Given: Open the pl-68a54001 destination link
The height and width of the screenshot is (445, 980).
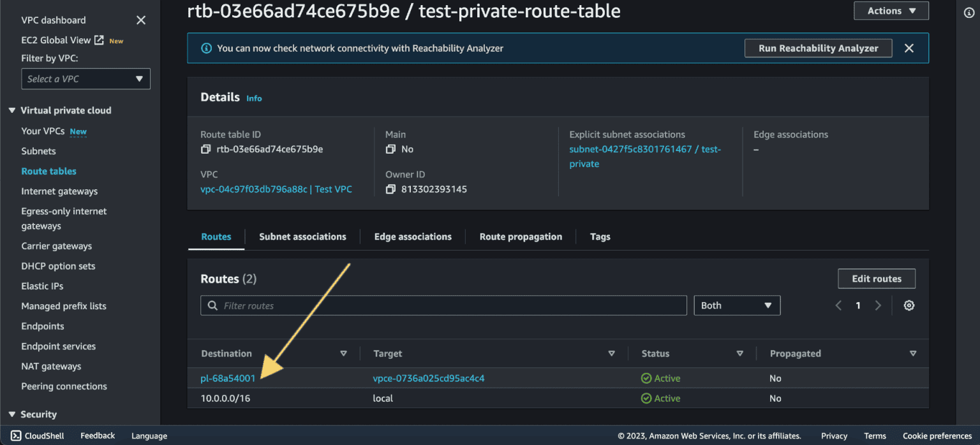Looking at the screenshot, I should [x=228, y=379].
